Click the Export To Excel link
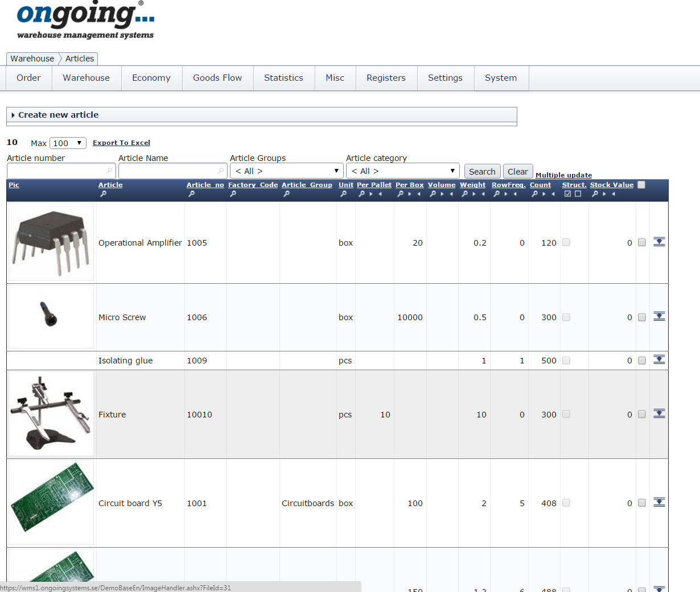 pos(121,143)
